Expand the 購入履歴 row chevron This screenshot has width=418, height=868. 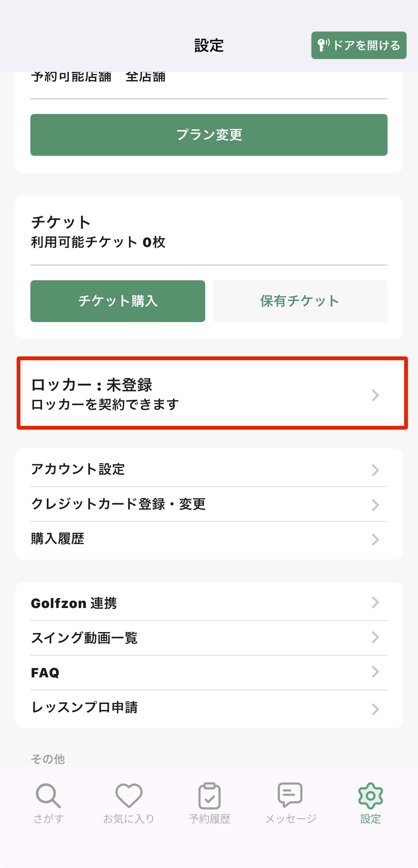click(x=375, y=540)
